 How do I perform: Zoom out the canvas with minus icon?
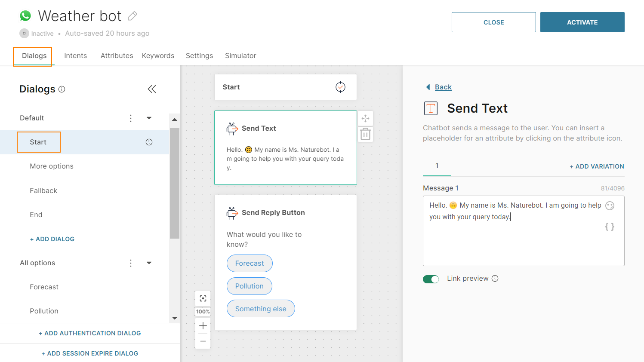(203, 341)
